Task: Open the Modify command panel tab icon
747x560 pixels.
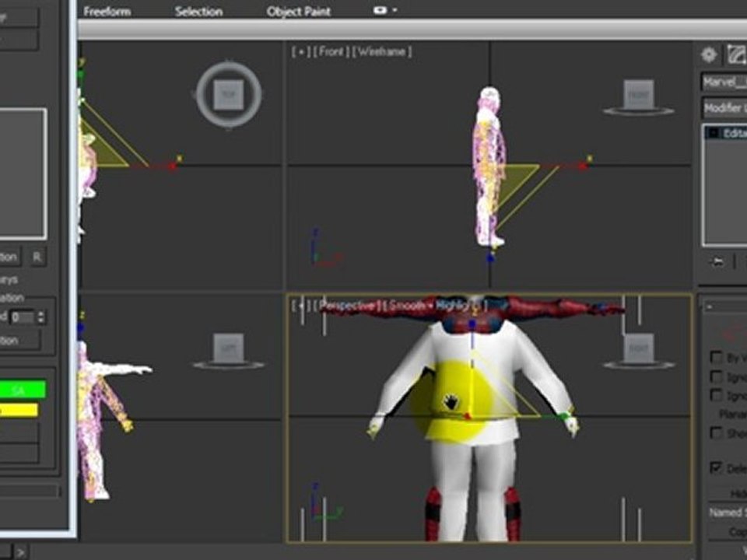Action: (737, 54)
